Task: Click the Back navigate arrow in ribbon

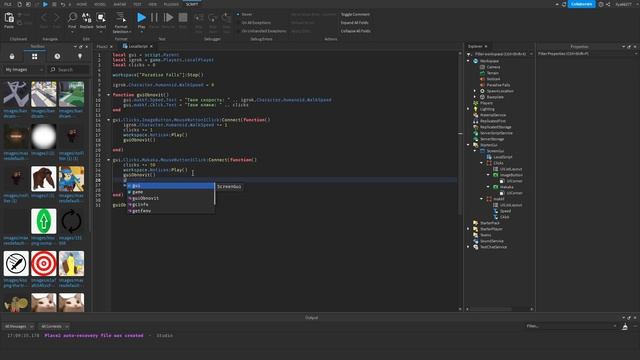Action: [44, 18]
